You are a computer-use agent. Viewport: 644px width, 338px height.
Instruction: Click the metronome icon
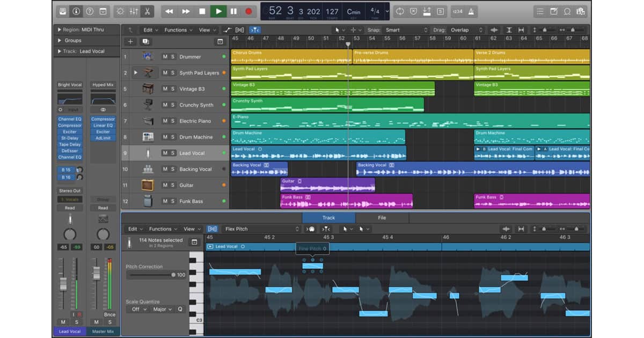tap(471, 11)
